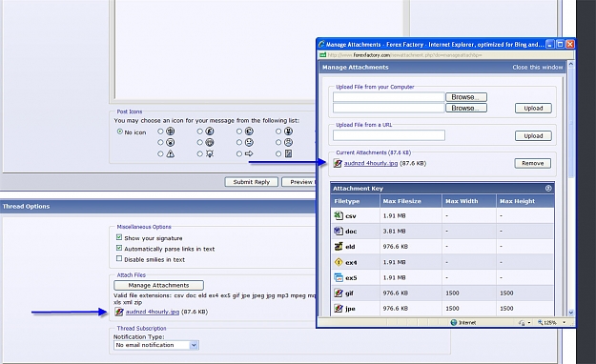Click the jpe filetype icon

coord(339,308)
